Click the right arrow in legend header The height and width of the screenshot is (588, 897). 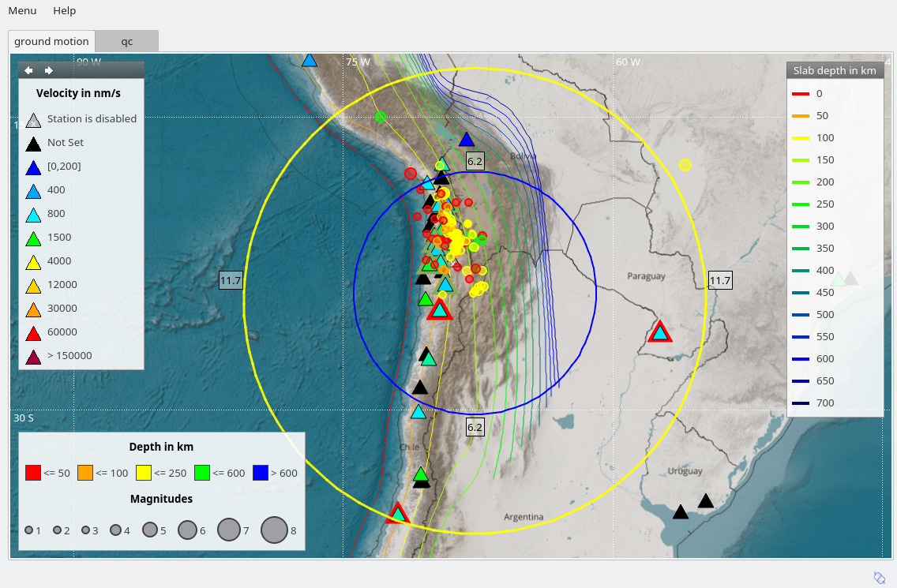[x=49, y=70]
